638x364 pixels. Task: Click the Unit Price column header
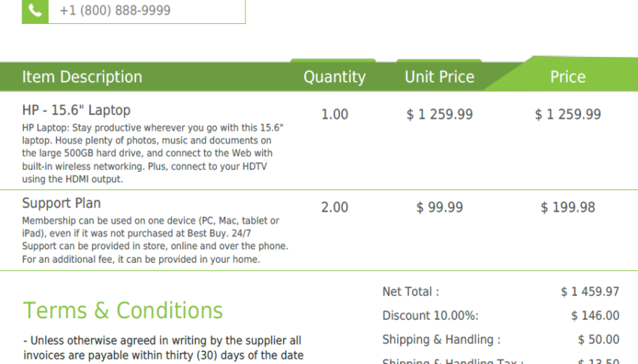coord(439,77)
